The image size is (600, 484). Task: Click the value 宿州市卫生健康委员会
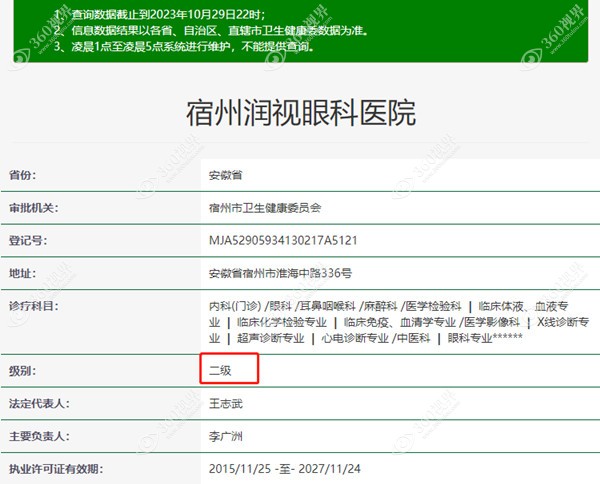click(x=265, y=208)
